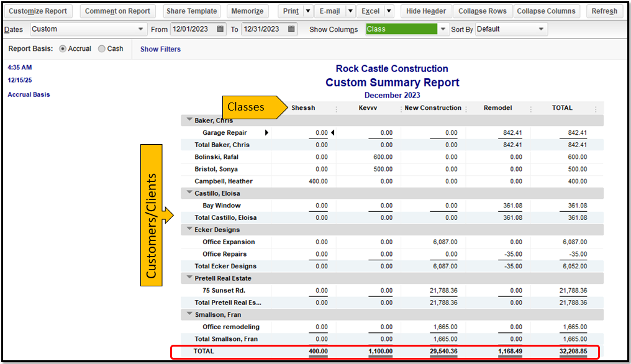Viewport: 631px width, 364px height.
Task: Collapse the Castillo, Eloisa group
Action: click(x=188, y=194)
